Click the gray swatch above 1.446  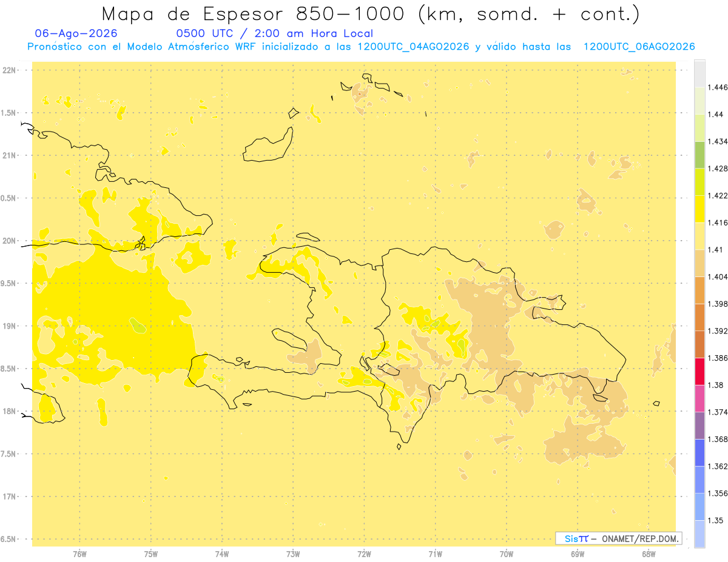pos(699,73)
